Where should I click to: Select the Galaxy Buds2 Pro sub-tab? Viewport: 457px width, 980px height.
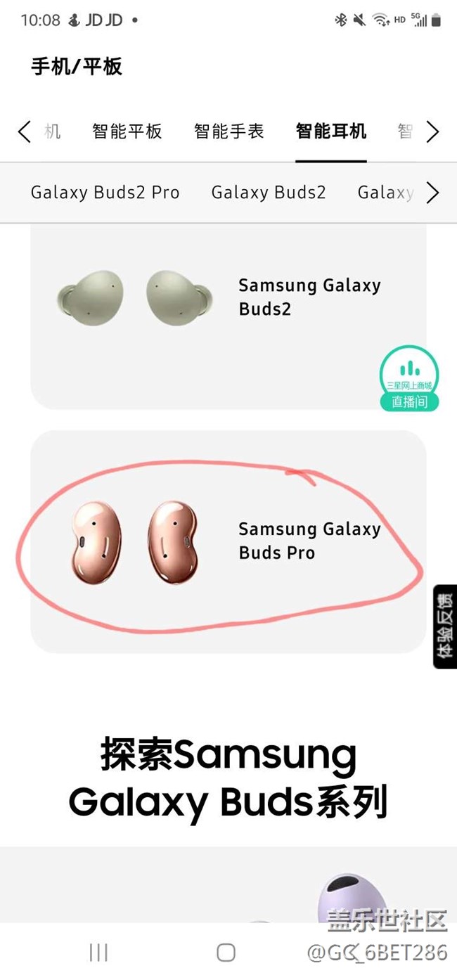point(105,193)
